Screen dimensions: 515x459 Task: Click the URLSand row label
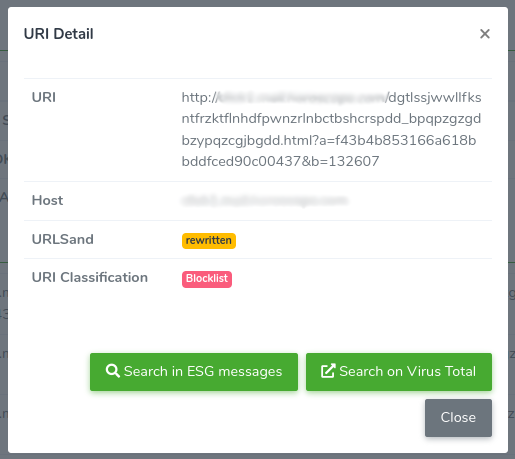click(x=63, y=240)
